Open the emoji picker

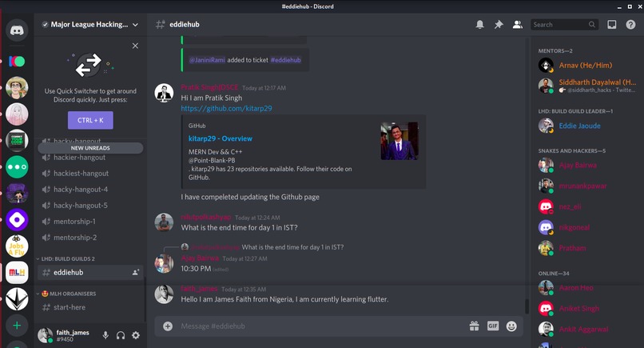click(511, 326)
